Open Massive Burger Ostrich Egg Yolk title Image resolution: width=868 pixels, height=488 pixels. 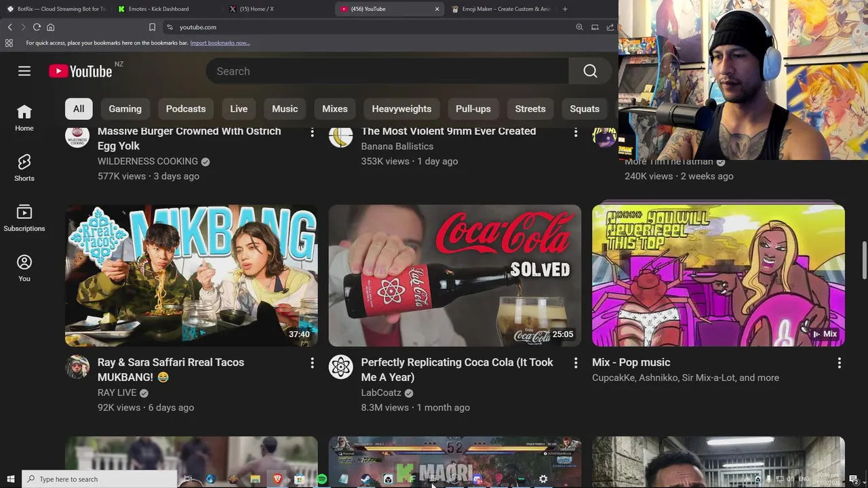(189, 138)
